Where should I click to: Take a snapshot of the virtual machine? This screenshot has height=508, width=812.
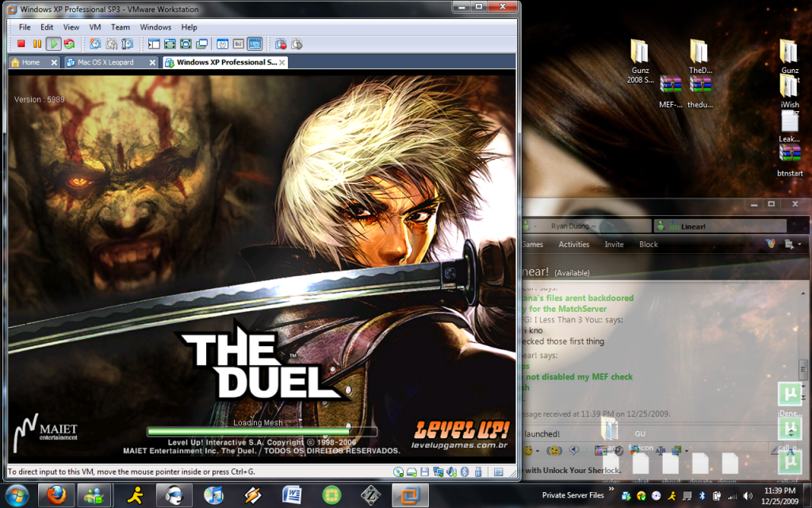coord(95,44)
